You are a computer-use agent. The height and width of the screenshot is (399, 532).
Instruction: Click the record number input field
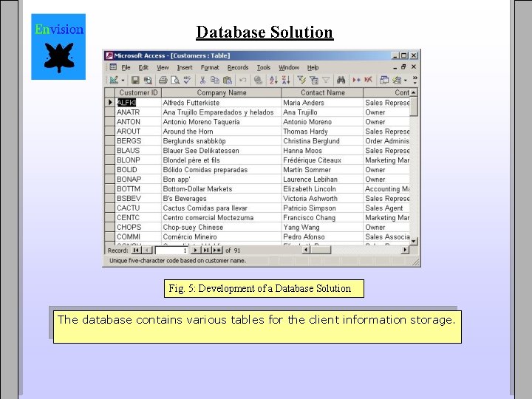tap(171, 250)
